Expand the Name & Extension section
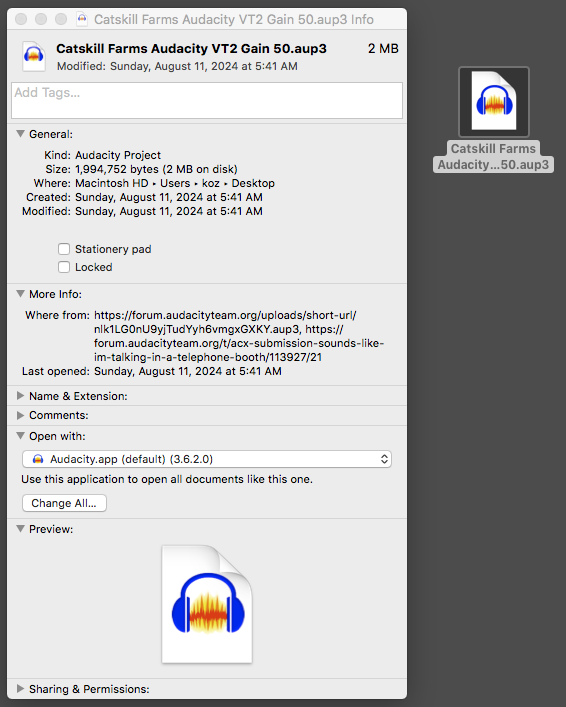The image size is (566, 707). tap(20, 396)
